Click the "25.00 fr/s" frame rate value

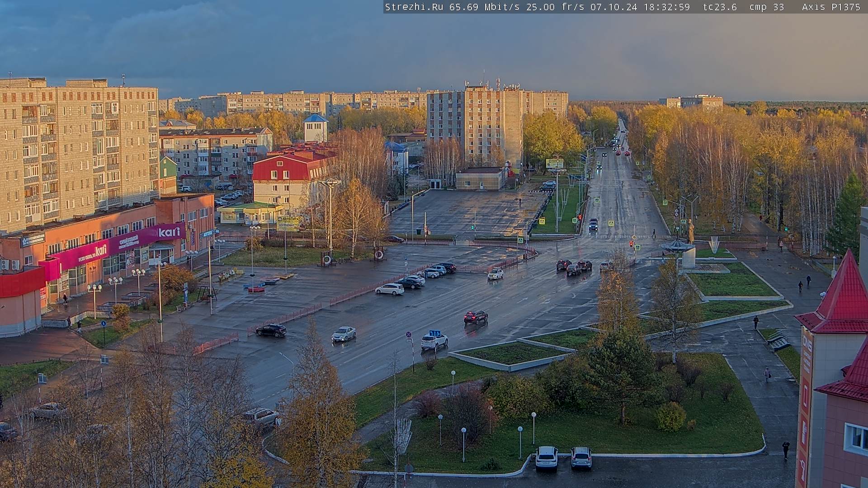click(556, 7)
